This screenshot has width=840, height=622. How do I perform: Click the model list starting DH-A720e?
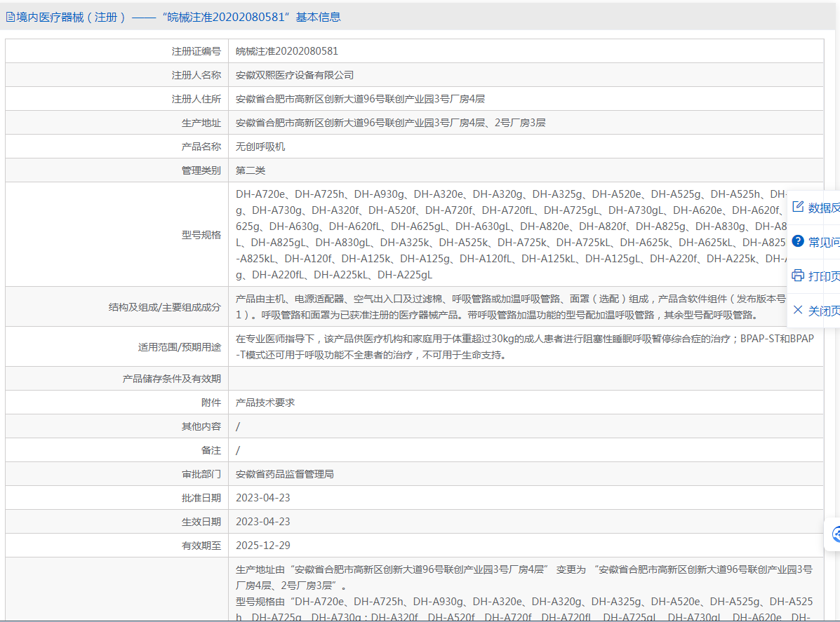coord(511,234)
